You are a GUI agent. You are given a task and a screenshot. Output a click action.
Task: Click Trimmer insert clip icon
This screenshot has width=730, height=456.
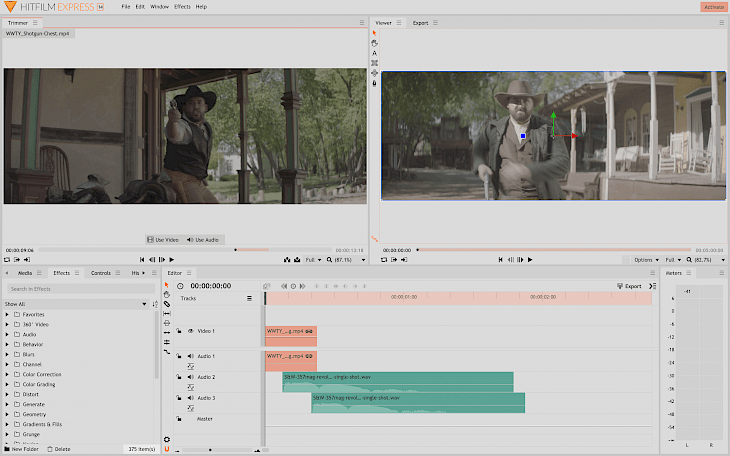[287, 259]
